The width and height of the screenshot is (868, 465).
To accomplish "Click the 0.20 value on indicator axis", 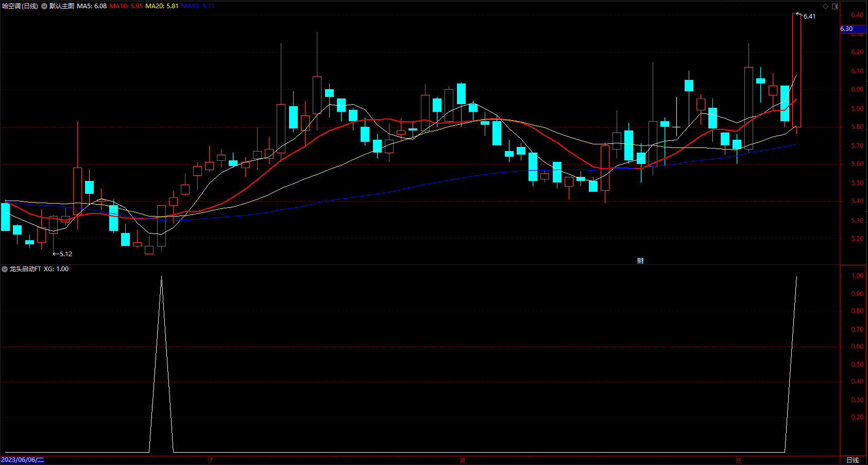I will (x=857, y=417).
